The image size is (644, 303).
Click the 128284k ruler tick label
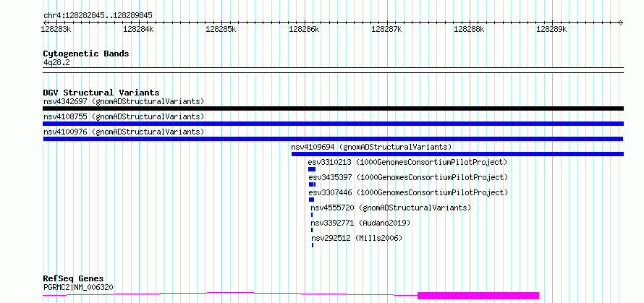click(138, 29)
